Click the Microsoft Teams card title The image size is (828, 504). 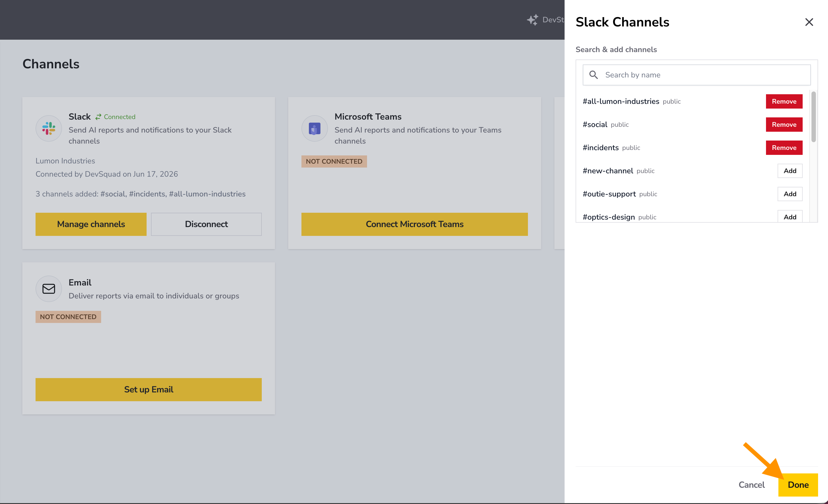[x=368, y=117]
